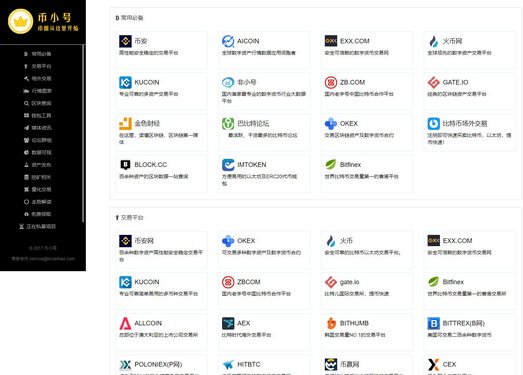Viewport: 523px width, 375px height.
Task: Click the 巴比特论坛 green logo
Action: [x=228, y=124]
